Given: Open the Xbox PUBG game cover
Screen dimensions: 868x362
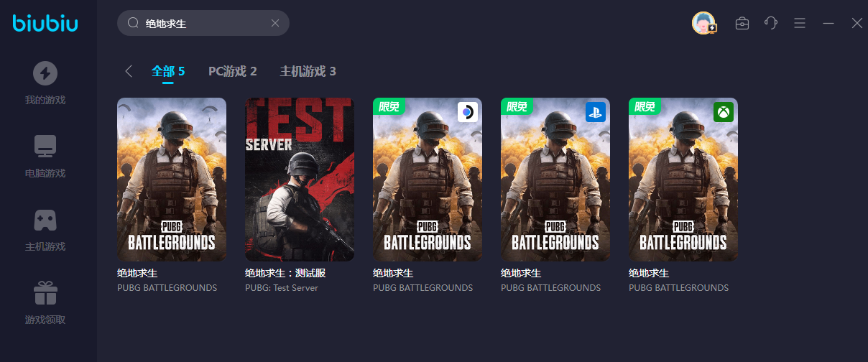Looking at the screenshot, I should click(683, 180).
